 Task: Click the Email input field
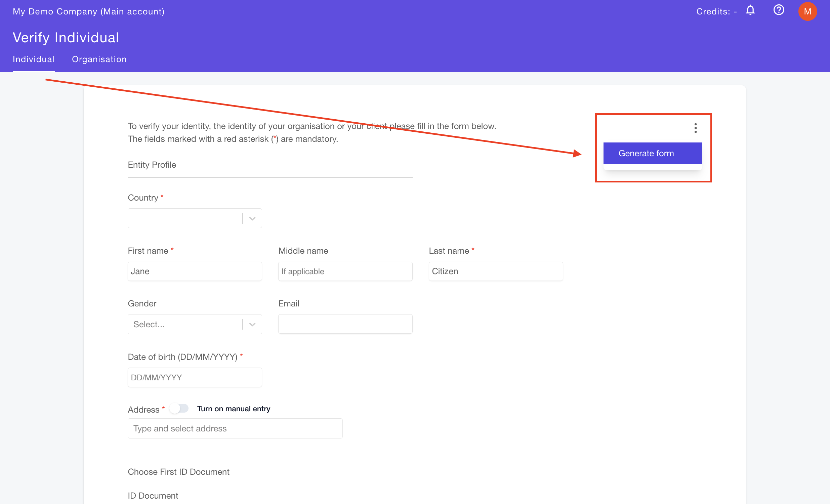coord(345,324)
